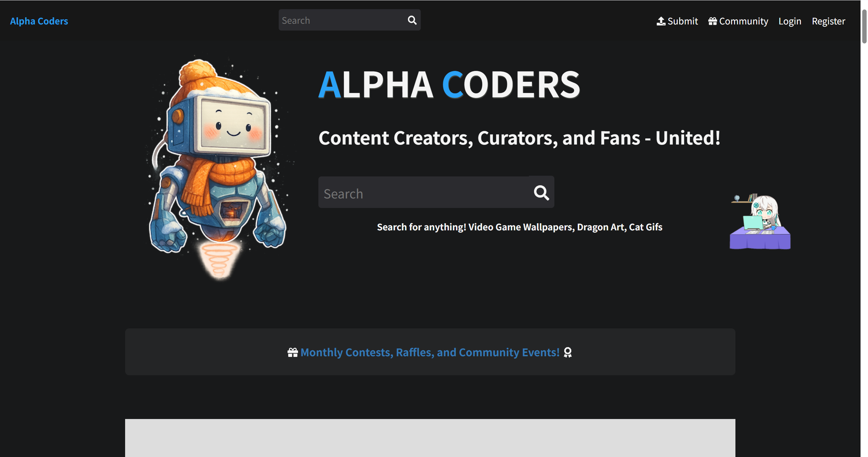The image size is (868, 457).
Task: Click the Search for anything tagline text
Action: (x=519, y=227)
